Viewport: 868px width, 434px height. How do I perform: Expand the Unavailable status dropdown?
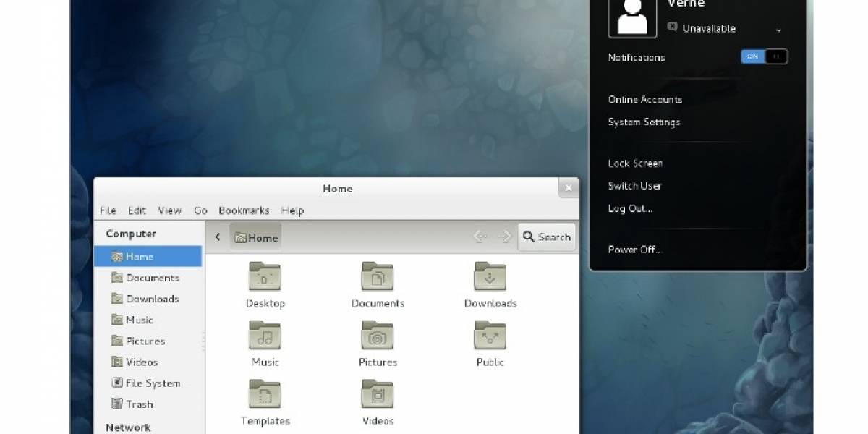(778, 30)
